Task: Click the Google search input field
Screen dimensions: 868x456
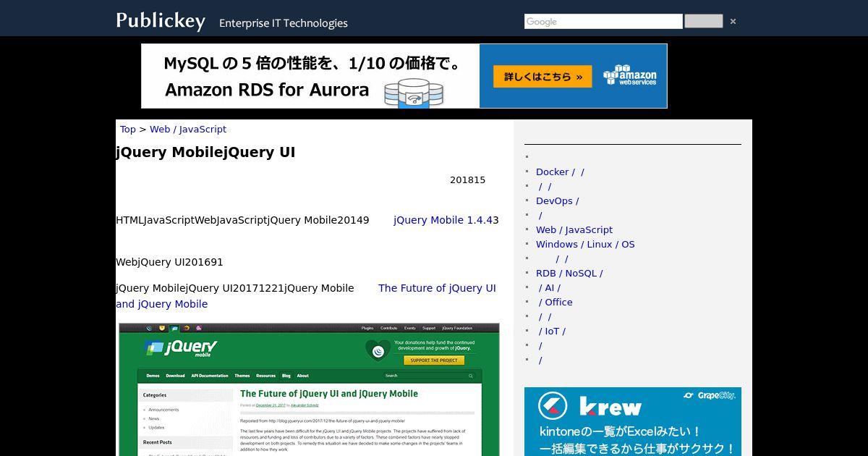Action: (603, 22)
